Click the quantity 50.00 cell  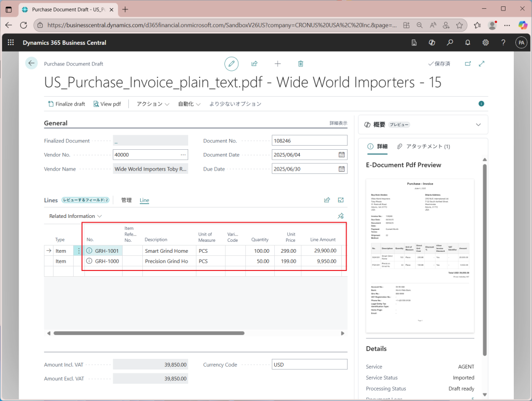click(x=260, y=261)
